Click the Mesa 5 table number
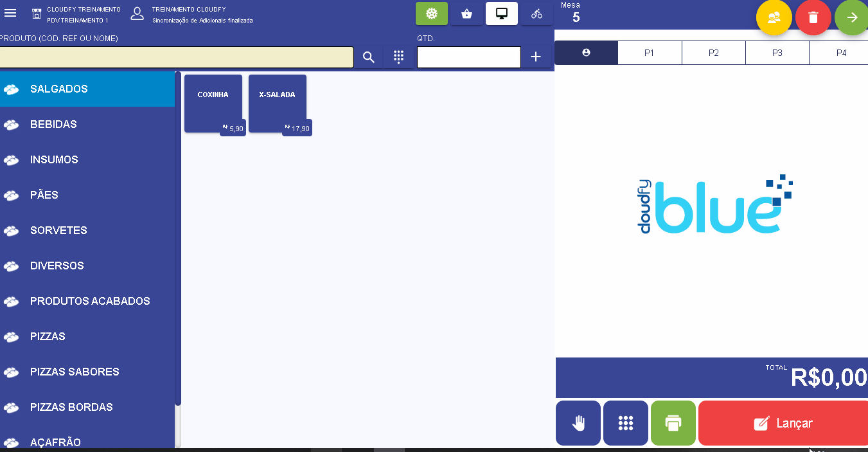 tap(576, 17)
